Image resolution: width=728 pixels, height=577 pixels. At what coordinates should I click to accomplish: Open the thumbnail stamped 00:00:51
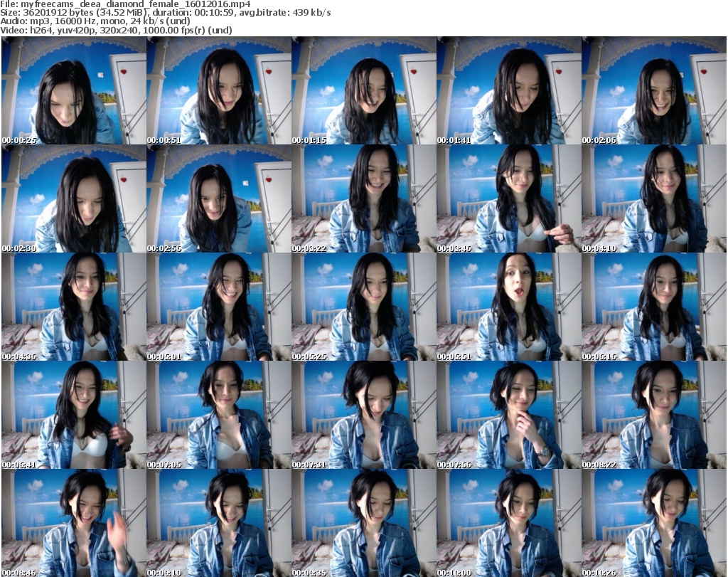[x=219, y=90]
